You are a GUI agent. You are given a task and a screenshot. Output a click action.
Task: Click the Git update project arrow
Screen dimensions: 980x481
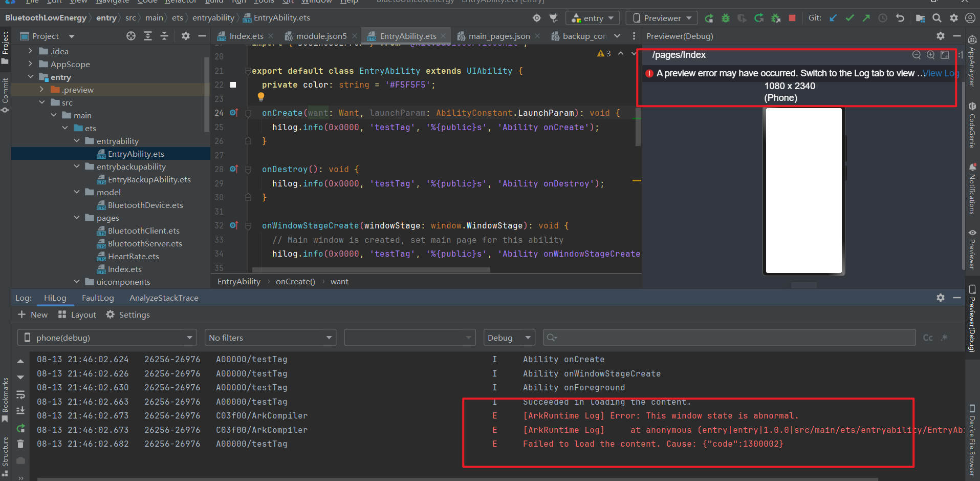coord(833,18)
